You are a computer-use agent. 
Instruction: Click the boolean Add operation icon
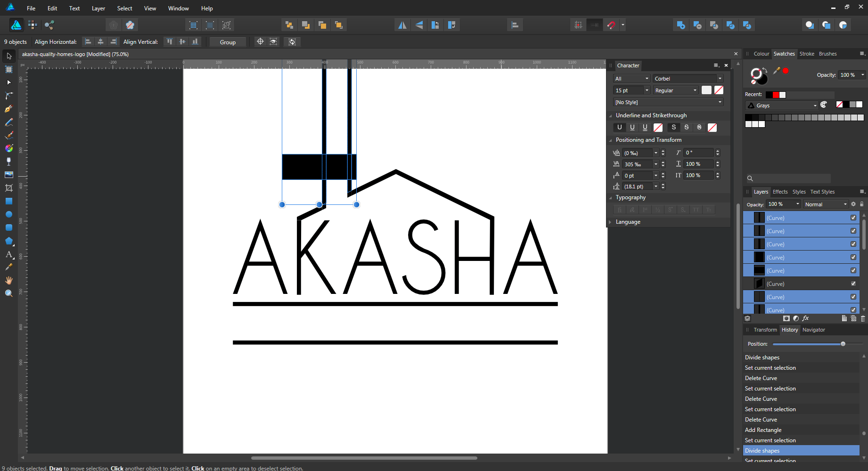681,25
